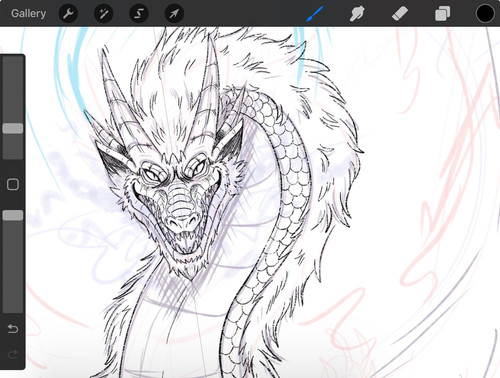Undo the last stroke
This screenshot has width=500, height=378.
tap(13, 329)
